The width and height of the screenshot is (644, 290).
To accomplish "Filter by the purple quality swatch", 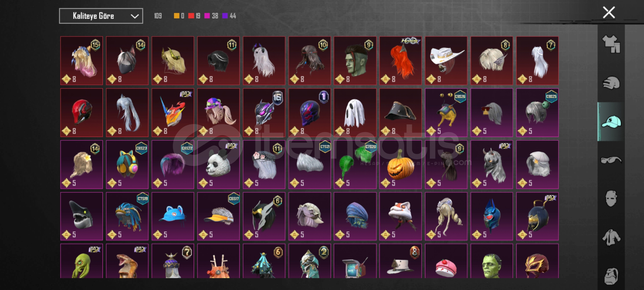I will (225, 16).
